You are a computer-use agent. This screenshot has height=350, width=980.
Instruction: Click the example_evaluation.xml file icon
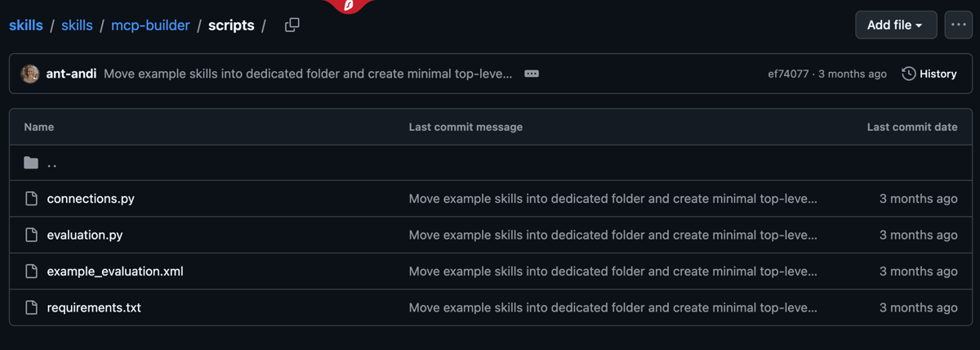click(32, 271)
